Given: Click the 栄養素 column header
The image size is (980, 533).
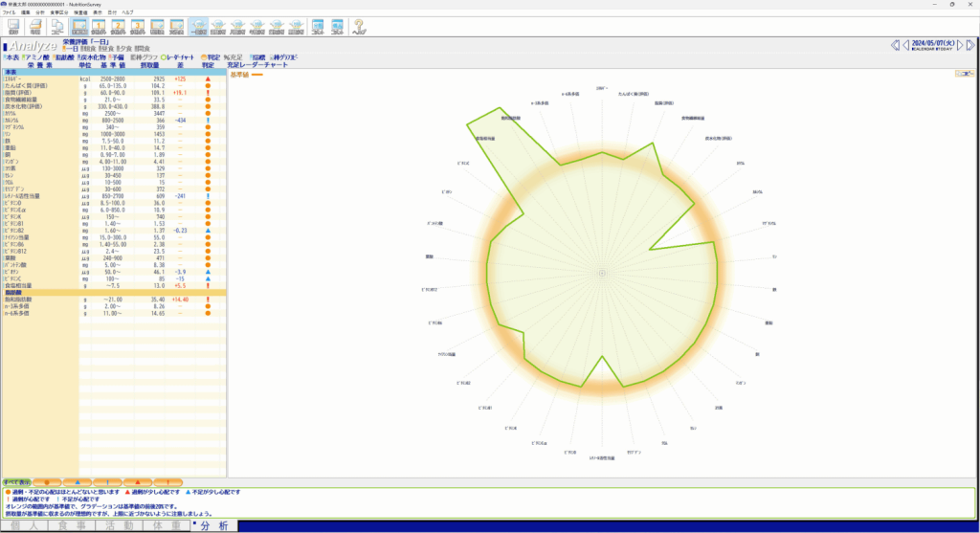Looking at the screenshot, I should click(x=40, y=65).
